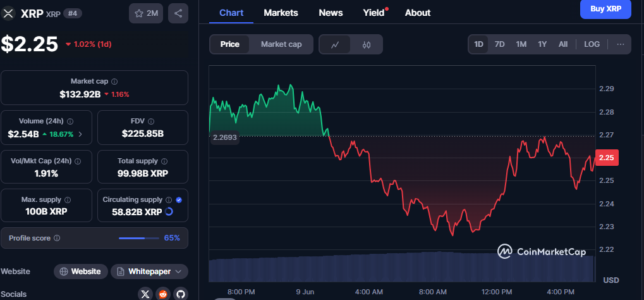The image size is (644, 300).
Task: Set chart range to All
Action: coord(563,44)
